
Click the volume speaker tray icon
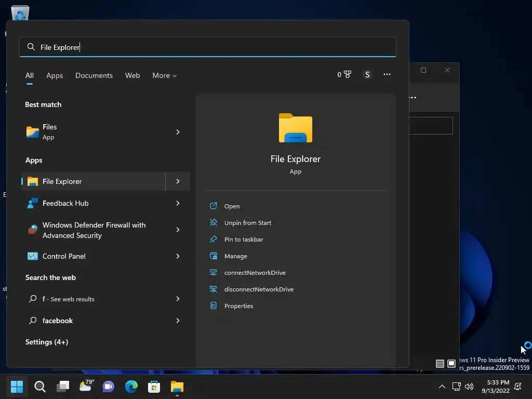coord(469,387)
